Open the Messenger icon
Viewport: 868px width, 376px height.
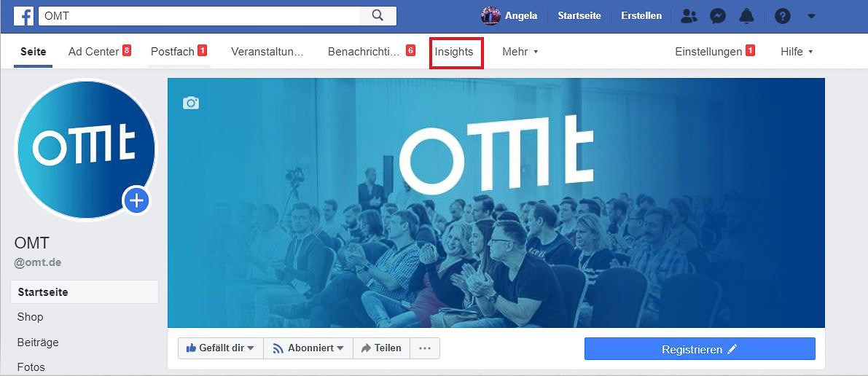718,16
